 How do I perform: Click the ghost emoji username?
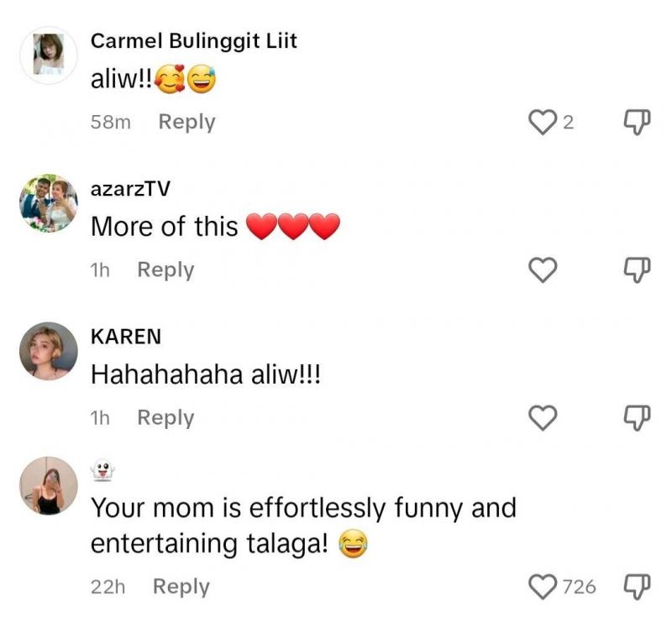point(102,472)
